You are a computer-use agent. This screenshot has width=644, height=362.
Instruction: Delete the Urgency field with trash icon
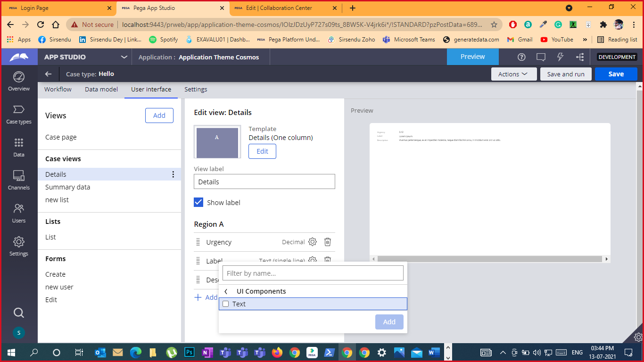tap(327, 242)
